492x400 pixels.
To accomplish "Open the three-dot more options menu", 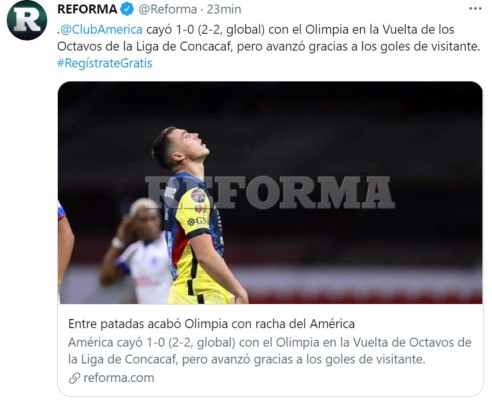I will [475, 9].
